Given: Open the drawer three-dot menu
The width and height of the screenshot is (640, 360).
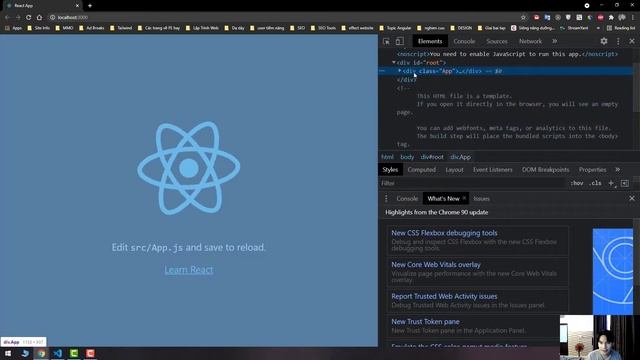Looking at the screenshot, I should (386, 199).
